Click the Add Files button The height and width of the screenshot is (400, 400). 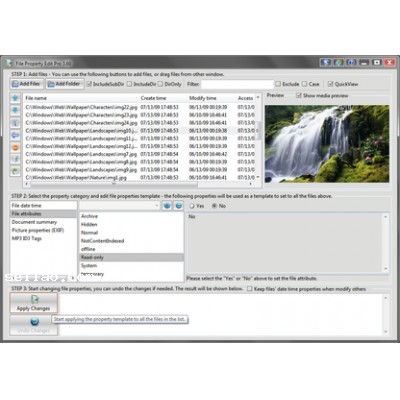click(27, 84)
